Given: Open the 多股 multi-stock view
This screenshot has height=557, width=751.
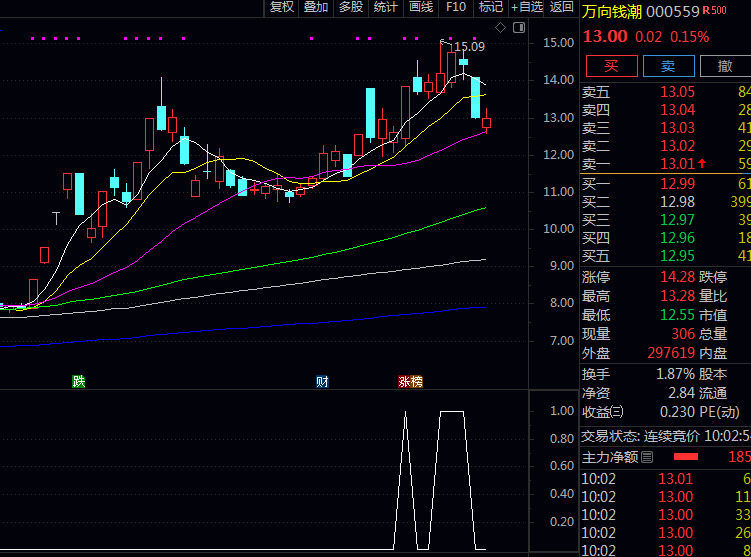Looking at the screenshot, I should 351,7.
